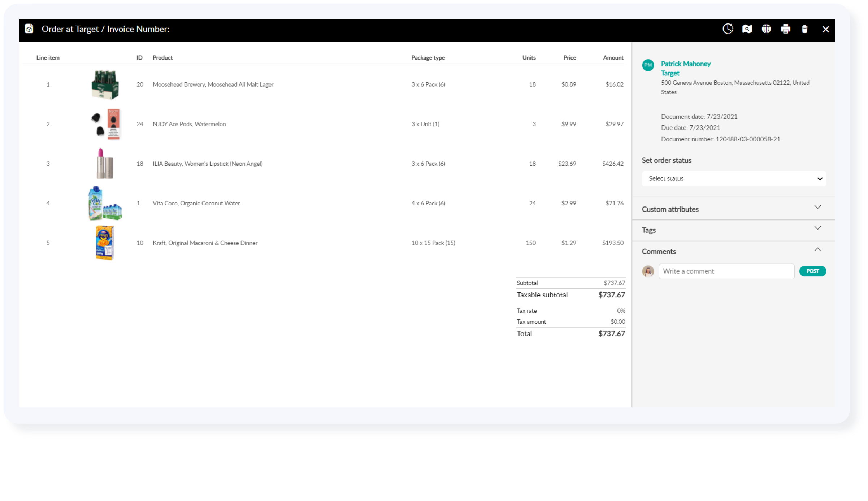Click the Vita Coco thumbnail
Screen dimensions: 868x501
[105, 203]
